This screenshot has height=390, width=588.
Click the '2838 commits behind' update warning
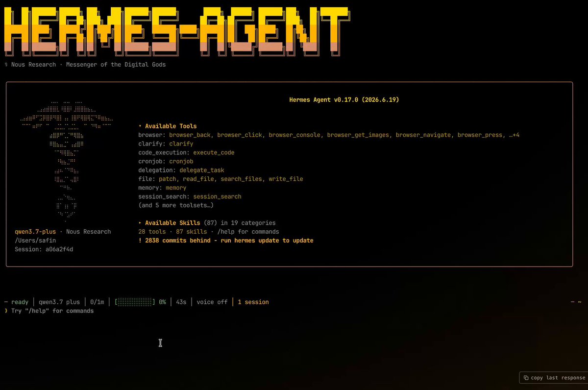226,241
